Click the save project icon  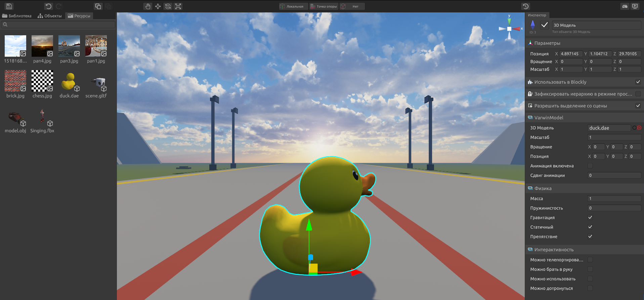[9, 6]
